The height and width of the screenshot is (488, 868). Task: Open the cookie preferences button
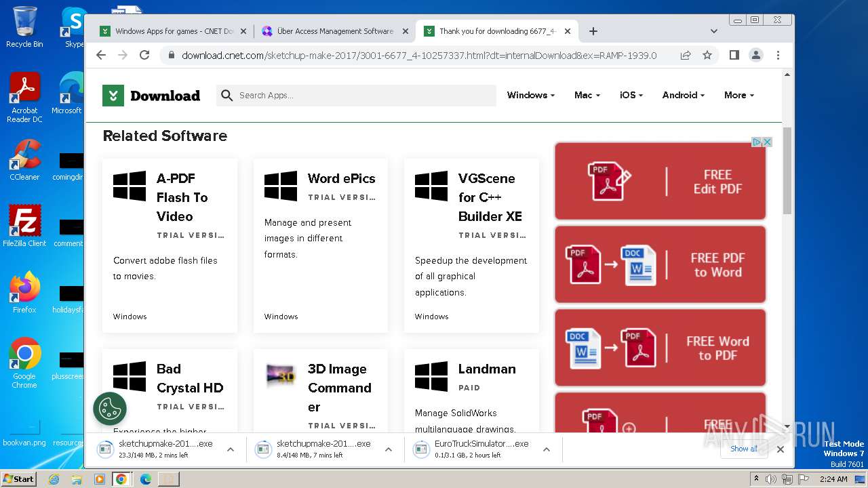tap(110, 409)
